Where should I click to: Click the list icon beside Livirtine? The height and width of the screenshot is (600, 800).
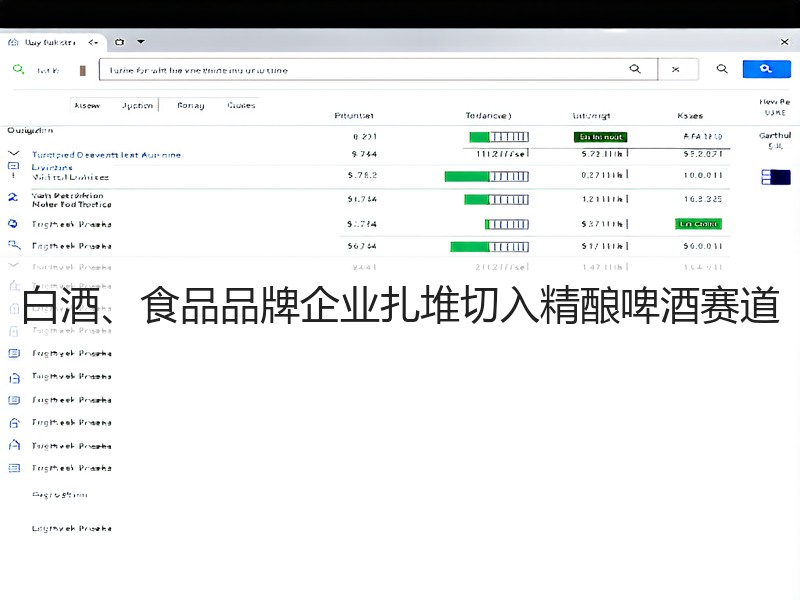[14, 166]
